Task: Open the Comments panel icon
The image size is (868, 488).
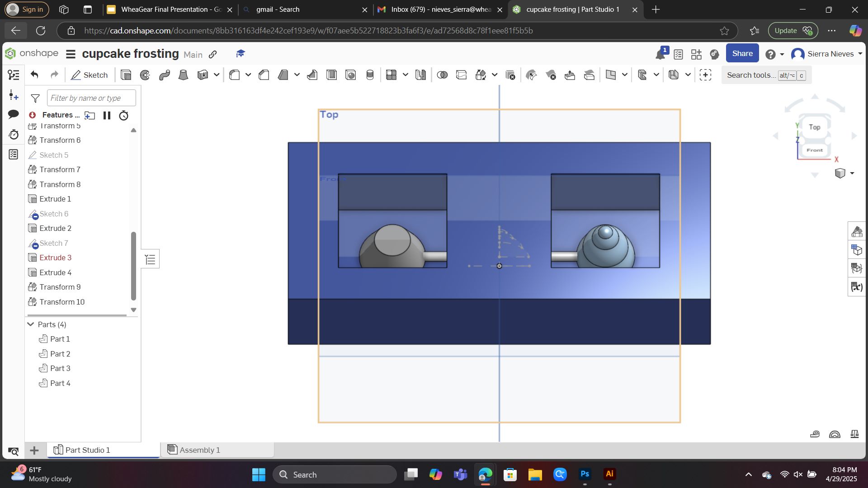Action: [x=14, y=114]
